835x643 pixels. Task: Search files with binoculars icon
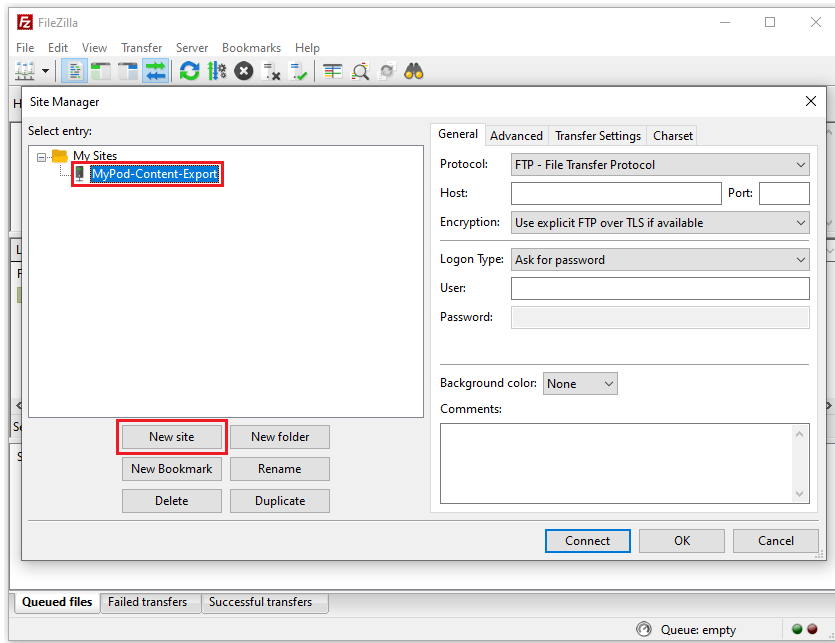[x=414, y=71]
